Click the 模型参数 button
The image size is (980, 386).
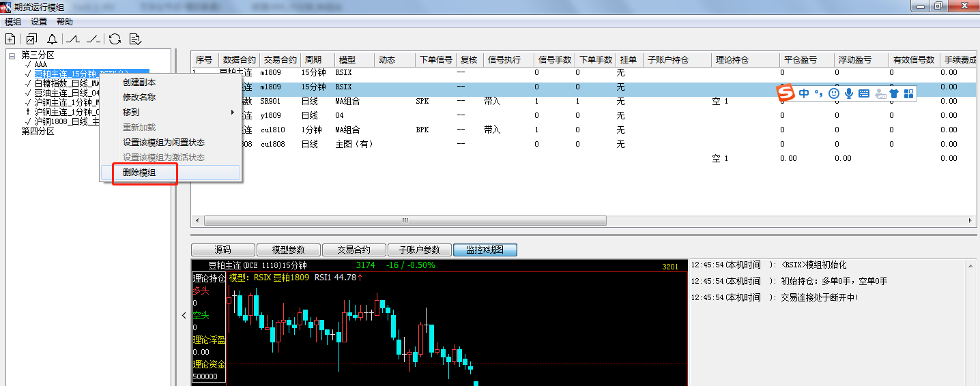[x=288, y=250]
